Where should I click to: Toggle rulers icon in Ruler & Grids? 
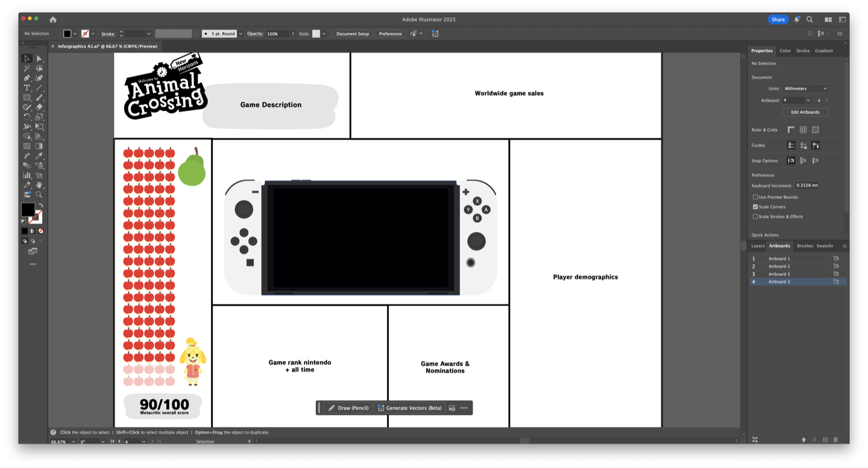coord(791,130)
